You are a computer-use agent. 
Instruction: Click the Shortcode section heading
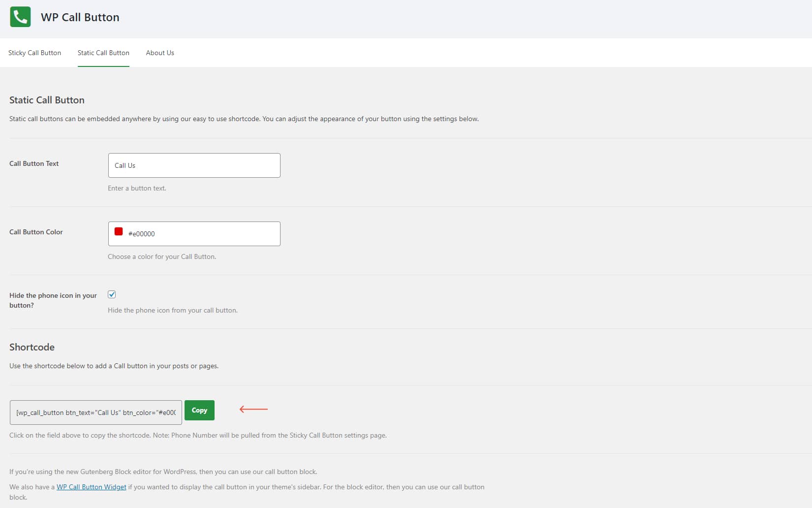click(31, 347)
